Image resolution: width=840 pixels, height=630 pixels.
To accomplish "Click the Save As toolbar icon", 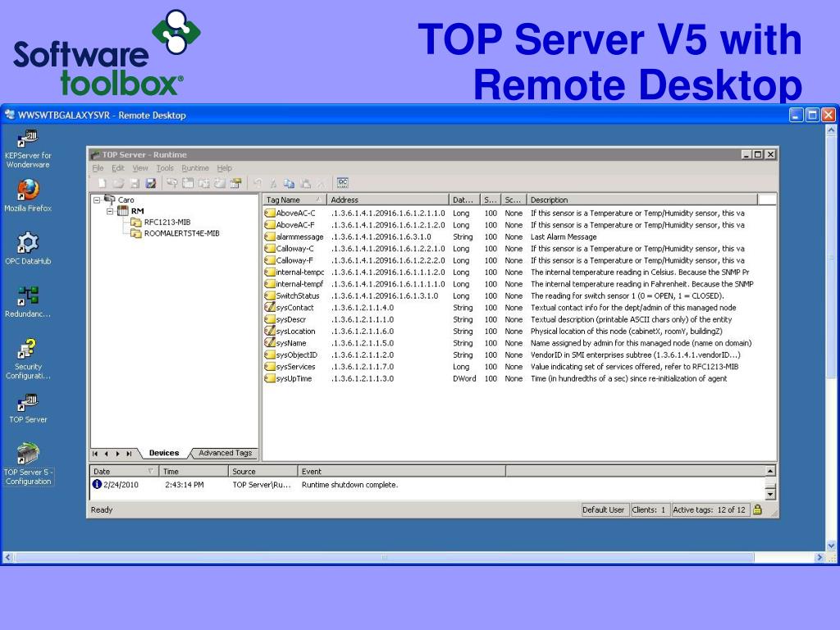I will tap(151, 183).
